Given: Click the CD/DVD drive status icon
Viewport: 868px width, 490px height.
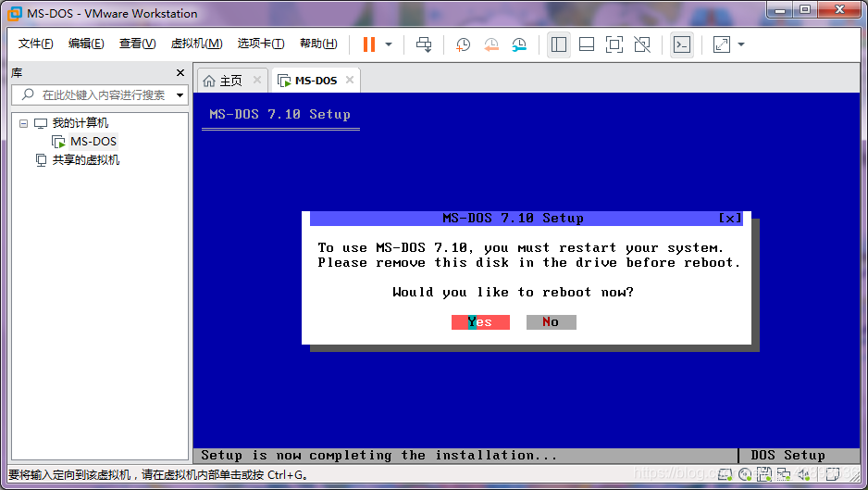Looking at the screenshot, I should 745,474.
